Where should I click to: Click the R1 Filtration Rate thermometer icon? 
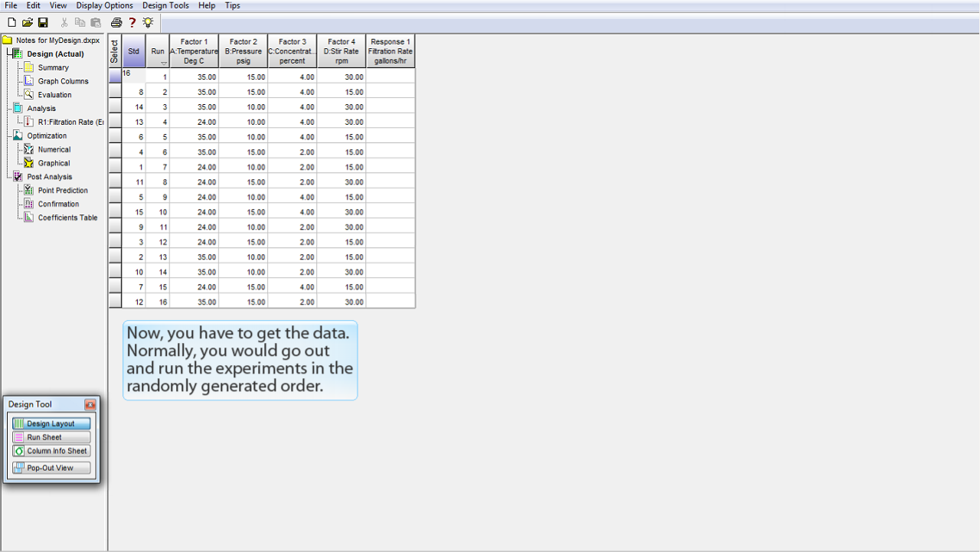29,122
